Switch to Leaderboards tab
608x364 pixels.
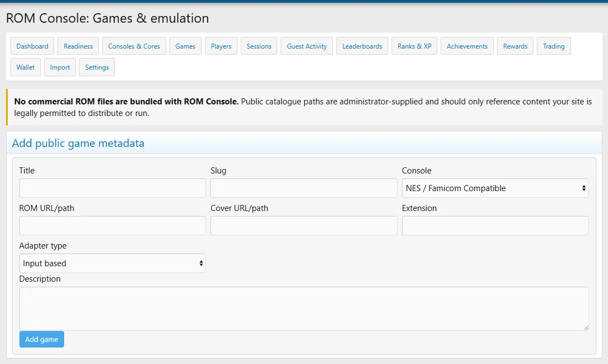click(x=362, y=46)
